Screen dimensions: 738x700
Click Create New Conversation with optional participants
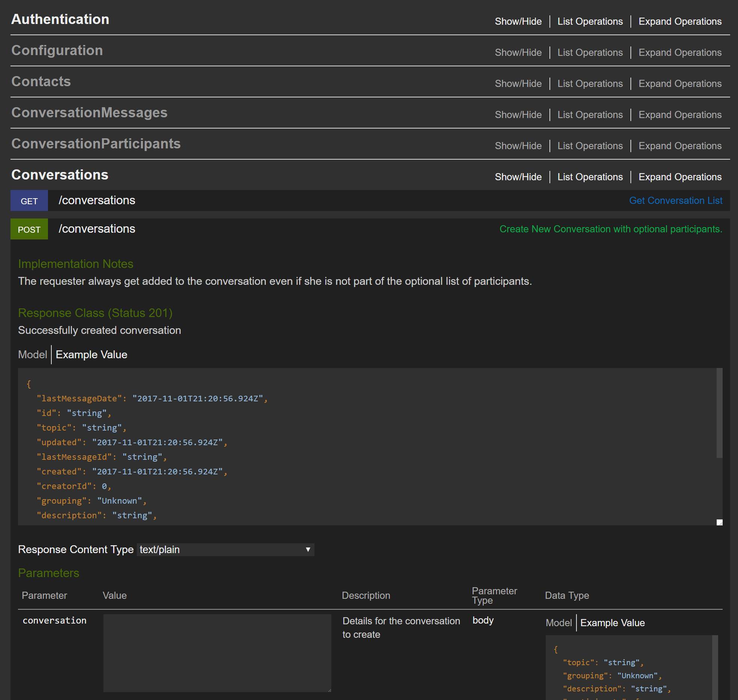(x=611, y=229)
